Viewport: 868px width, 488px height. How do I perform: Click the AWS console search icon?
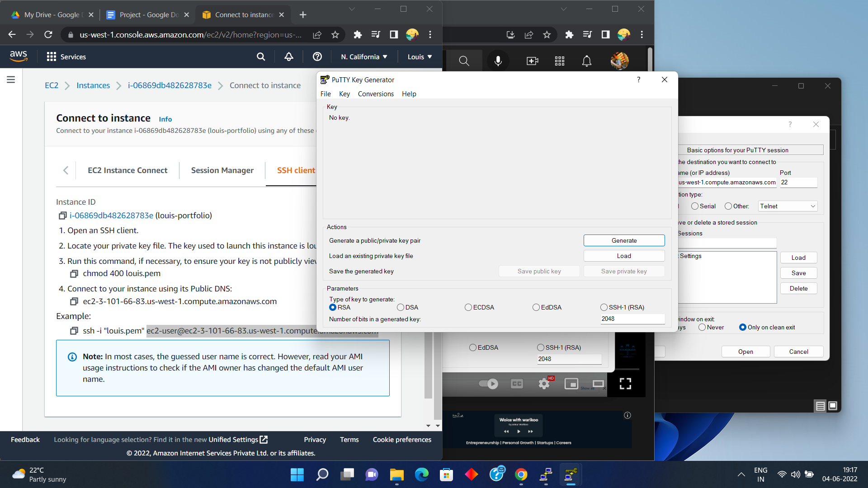[261, 56]
